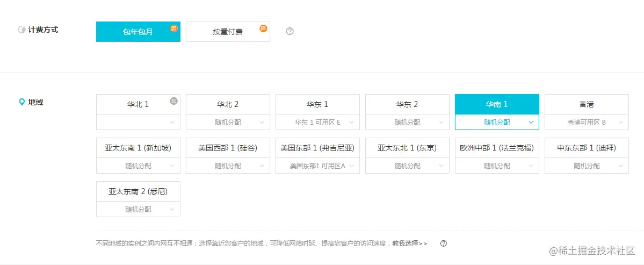Viewport: 644px width, 265px height.
Task: Choose the 华东 2 region
Action: [x=407, y=104]
